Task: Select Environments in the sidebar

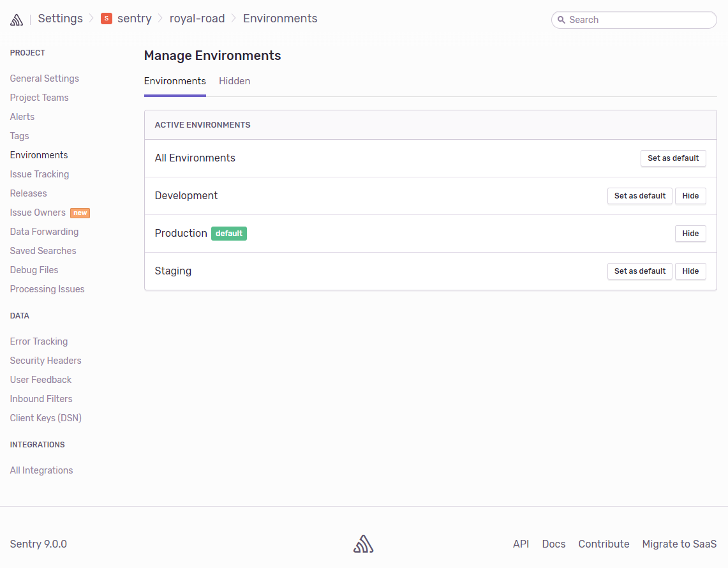Action: point(39,155)
